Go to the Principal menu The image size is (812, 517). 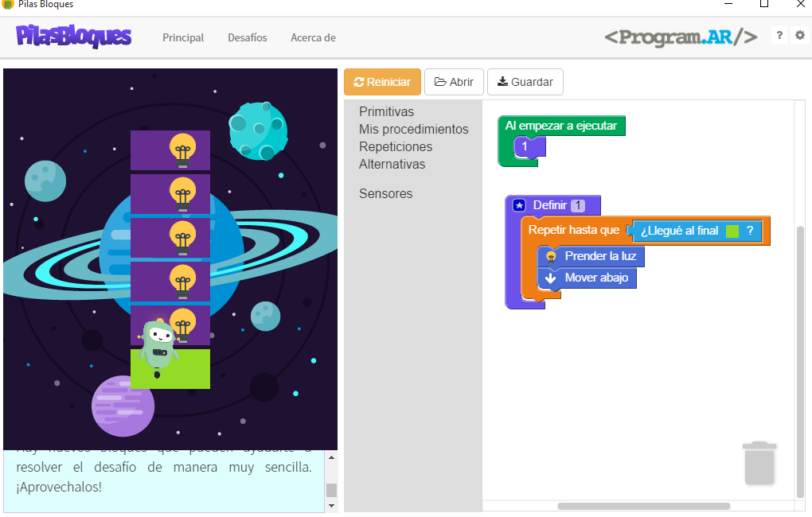[183, 37]
